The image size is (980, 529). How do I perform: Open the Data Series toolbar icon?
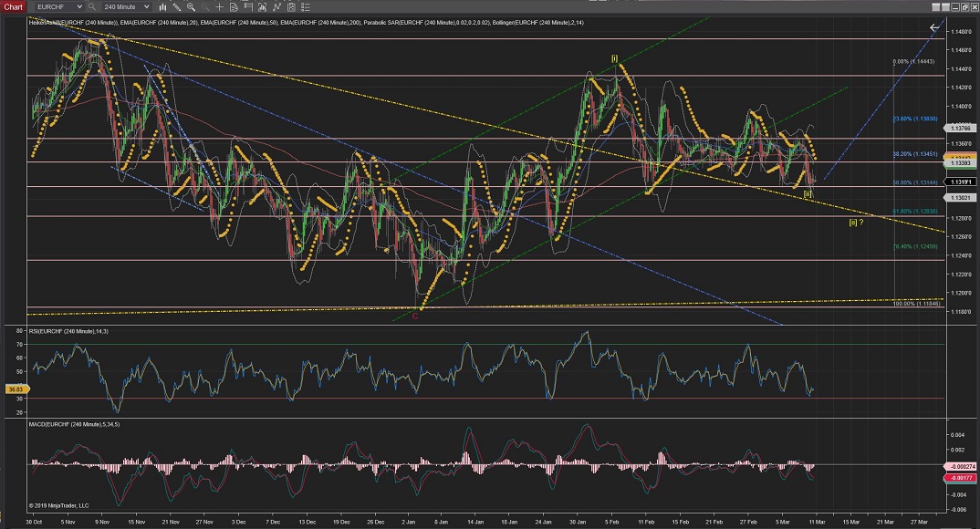263,7
